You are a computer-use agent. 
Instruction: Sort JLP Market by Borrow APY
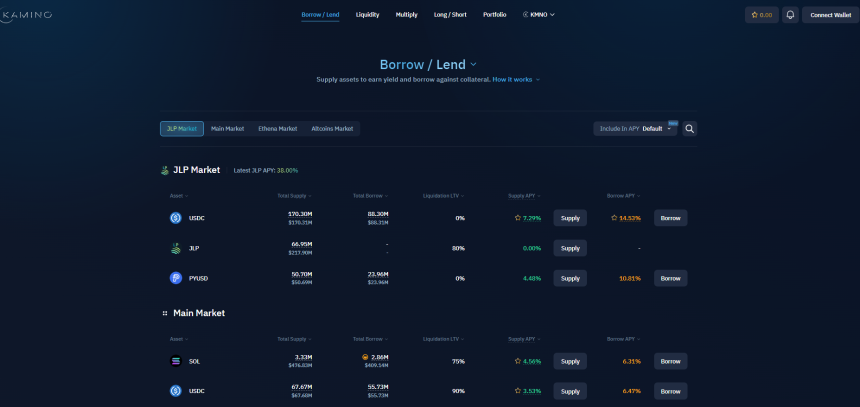(624, 196)
